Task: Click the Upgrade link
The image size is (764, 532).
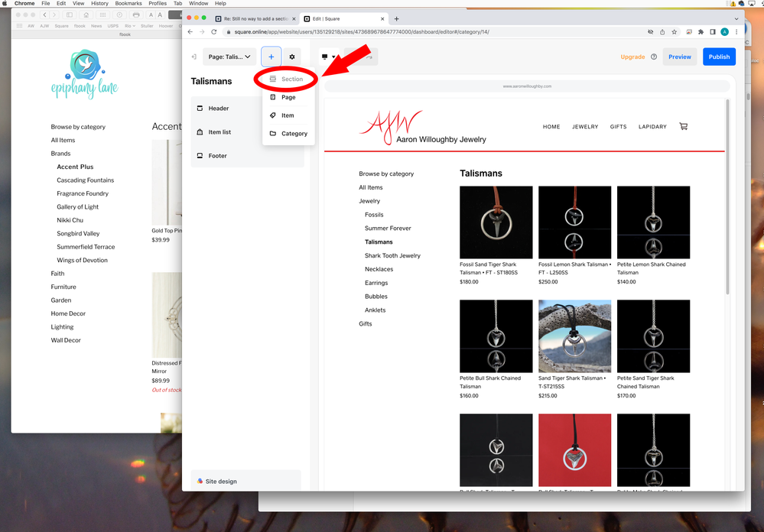Action: pyautogui.click(x=632, y=57)
